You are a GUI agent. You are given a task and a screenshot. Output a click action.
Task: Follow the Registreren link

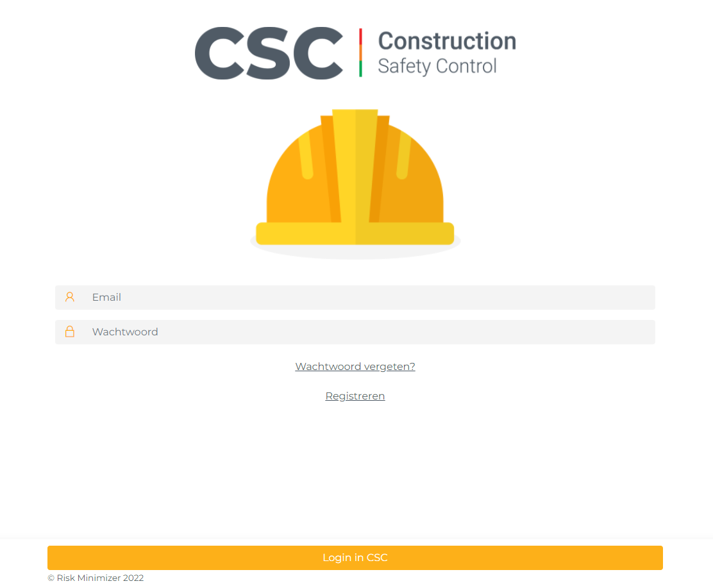(x=355, y=396)
